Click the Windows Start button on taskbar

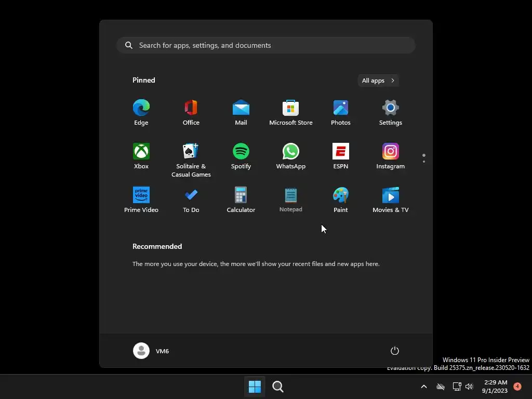255,387
